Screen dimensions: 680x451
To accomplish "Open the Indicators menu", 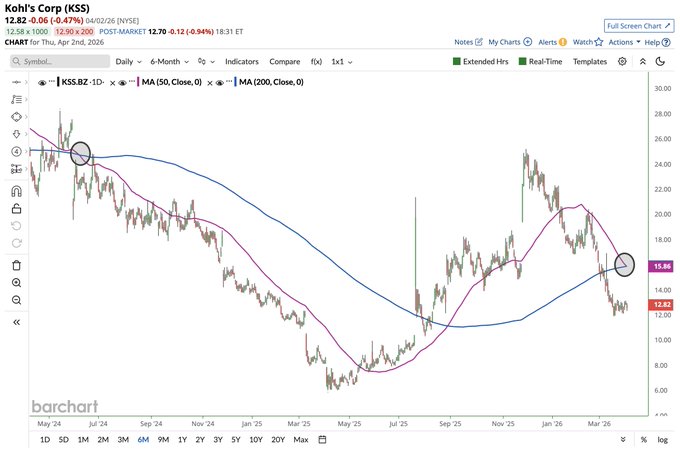I will [242, 62].
